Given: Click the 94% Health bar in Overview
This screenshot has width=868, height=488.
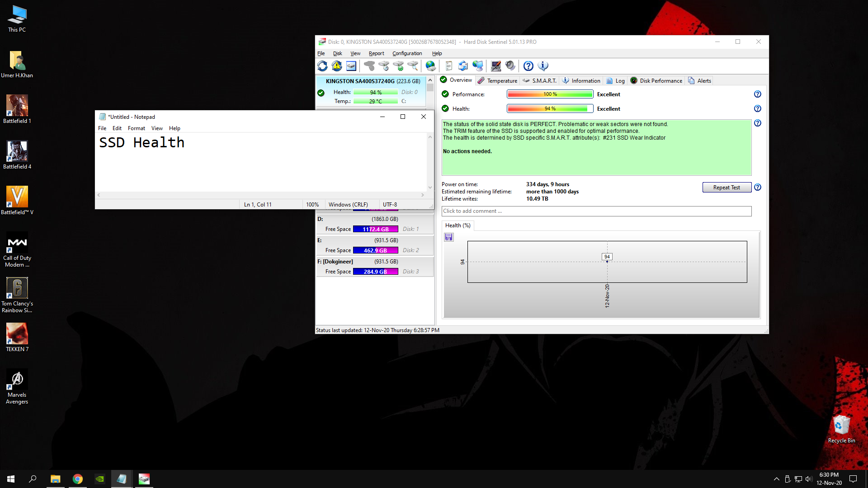Looking at the screenshot, I should pyautogui.click(x=550, y=108).
